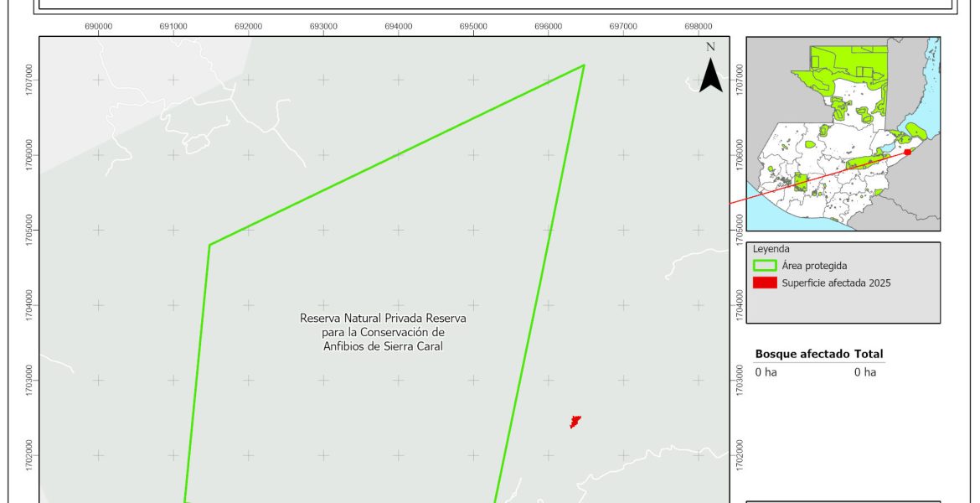Viewport: 980px width, 503px height.
Task: Select the Leyenda heading text
Action: tap(771, 249)
